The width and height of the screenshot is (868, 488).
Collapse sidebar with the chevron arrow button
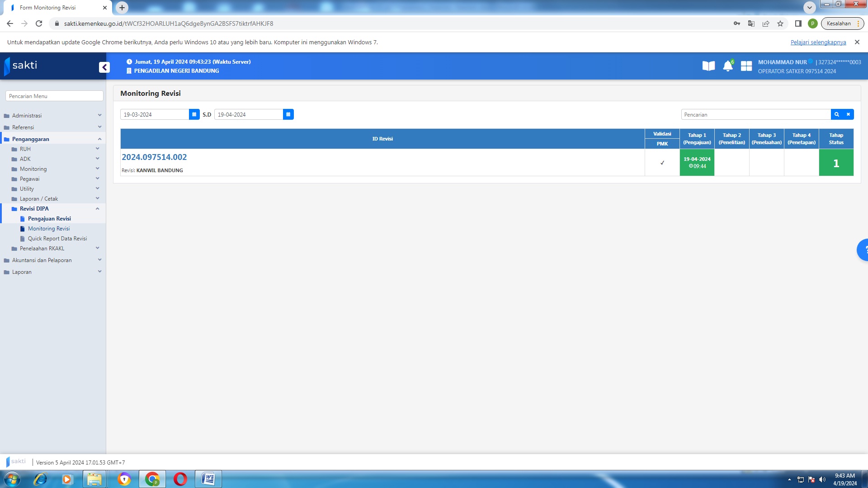[104, 67]
